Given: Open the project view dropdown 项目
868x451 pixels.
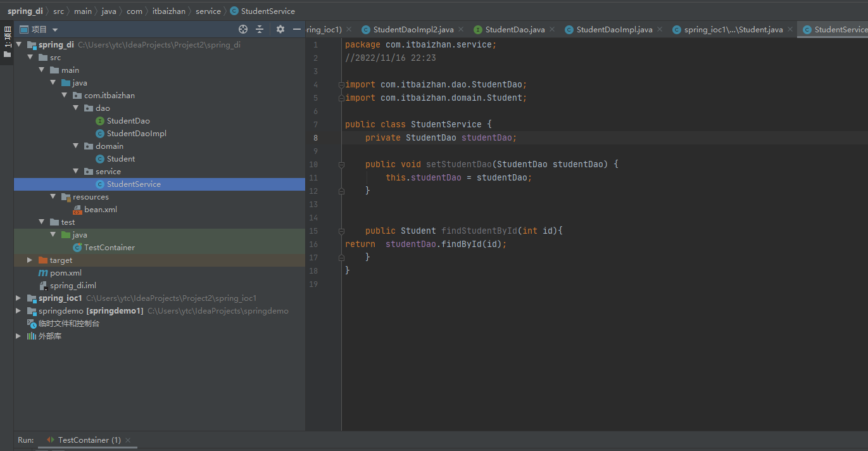Looking at the screenshot, I should coord(39,29).
